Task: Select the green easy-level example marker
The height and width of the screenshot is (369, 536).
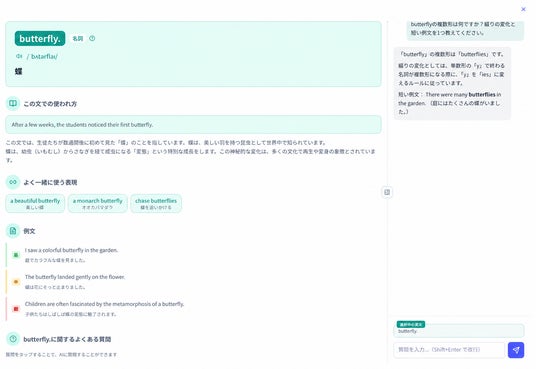Action: point(16,255)
